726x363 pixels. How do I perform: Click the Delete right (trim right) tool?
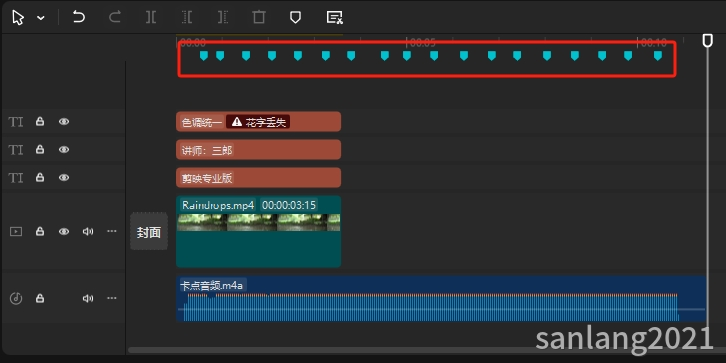[x=223, y=18]
